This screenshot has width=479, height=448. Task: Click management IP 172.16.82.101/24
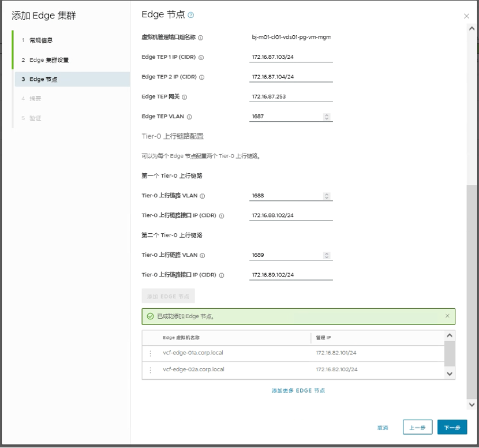tap(336, 353)
